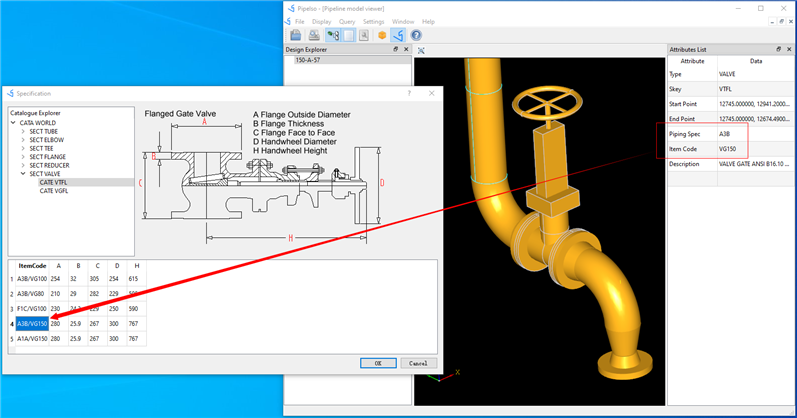Screen dimensions: 797x418
Task: Minimize the Pipelso main window
Action: point(738,8)
